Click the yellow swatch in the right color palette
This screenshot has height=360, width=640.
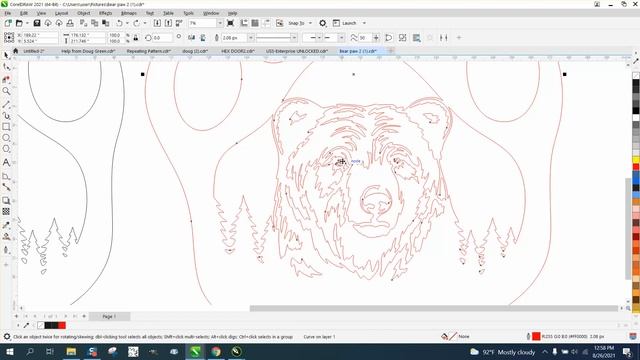pos(636,160)
